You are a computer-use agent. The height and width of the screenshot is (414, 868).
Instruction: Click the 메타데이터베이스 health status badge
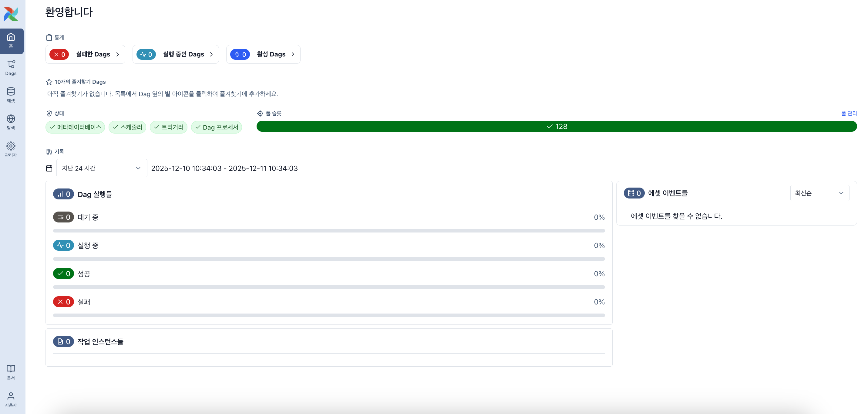point(75,127)
